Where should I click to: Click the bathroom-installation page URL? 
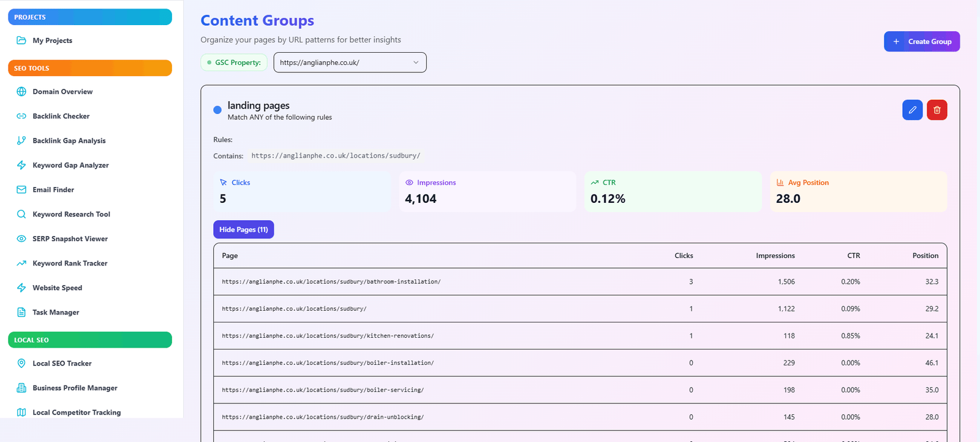(x=331, y=282)
